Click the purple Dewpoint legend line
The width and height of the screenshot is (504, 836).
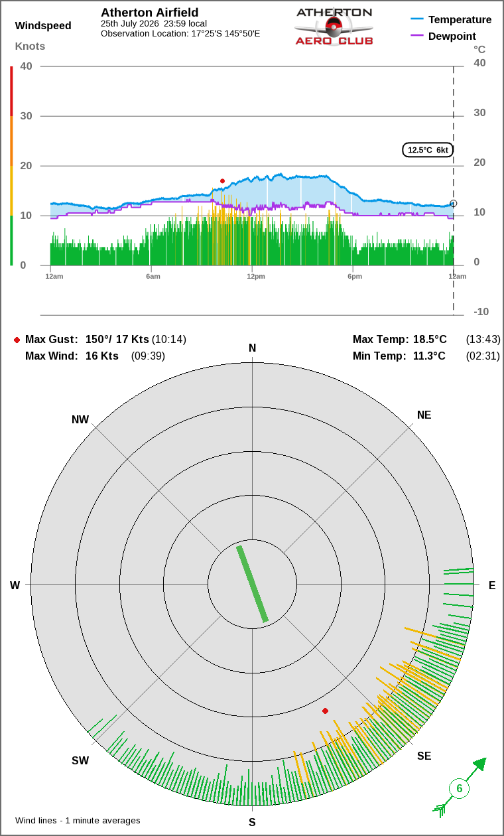pyautogui.click(x=417, y=36)
